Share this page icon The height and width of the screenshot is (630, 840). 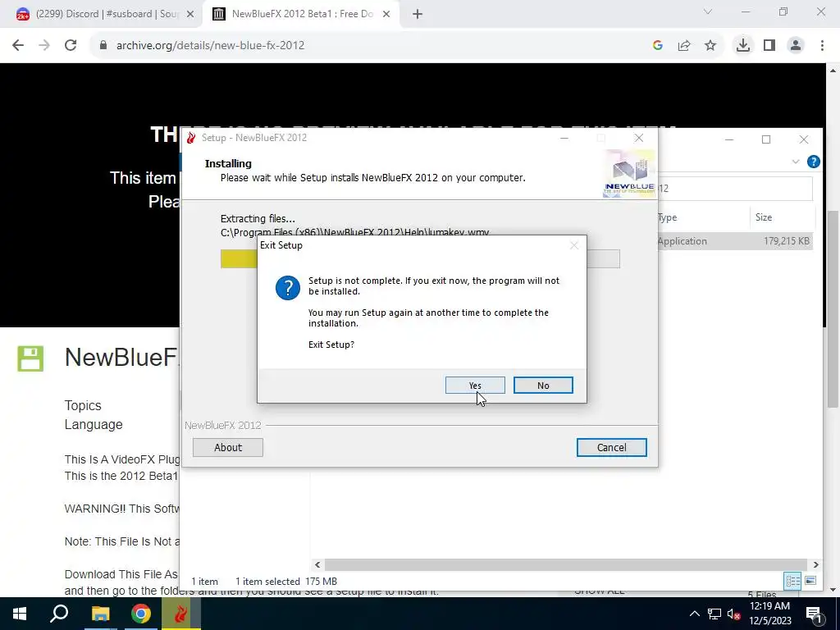684,46
